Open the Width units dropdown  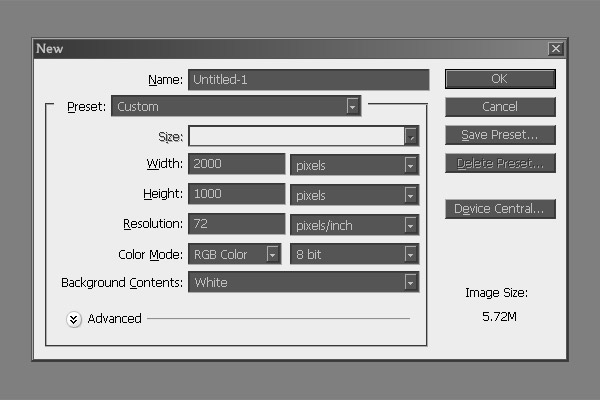pos(410,165)
